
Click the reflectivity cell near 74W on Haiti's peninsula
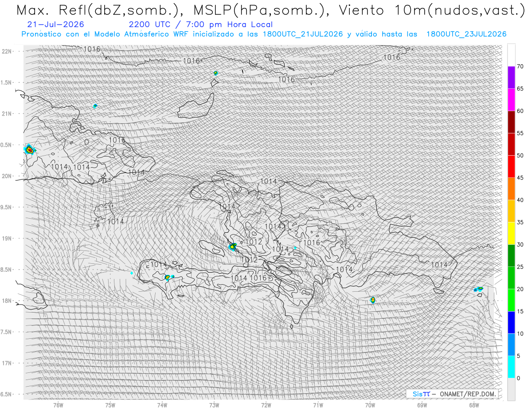tap(168, 278)
